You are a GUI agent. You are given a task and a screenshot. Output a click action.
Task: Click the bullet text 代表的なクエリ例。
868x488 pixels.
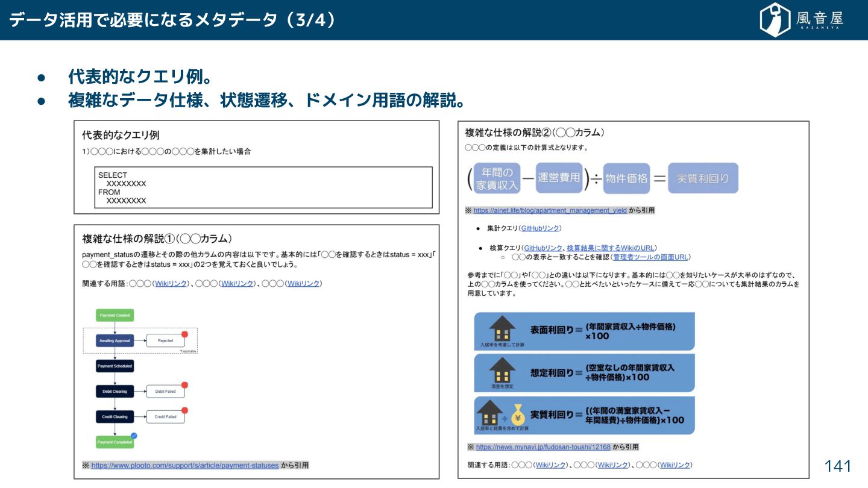tap(140, 77)
